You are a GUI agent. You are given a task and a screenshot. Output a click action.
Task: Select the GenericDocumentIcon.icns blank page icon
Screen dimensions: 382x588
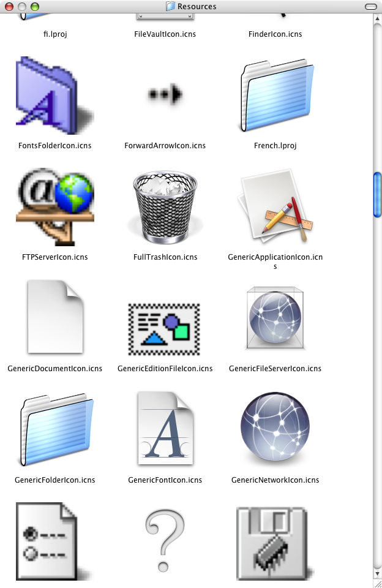click(x=55, y=317)
